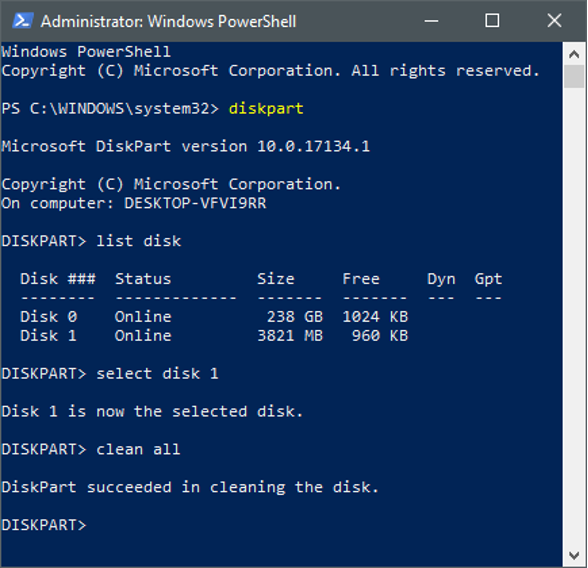
Task: Click the empty scrollbar track below thumb
Action: (574, 315)
